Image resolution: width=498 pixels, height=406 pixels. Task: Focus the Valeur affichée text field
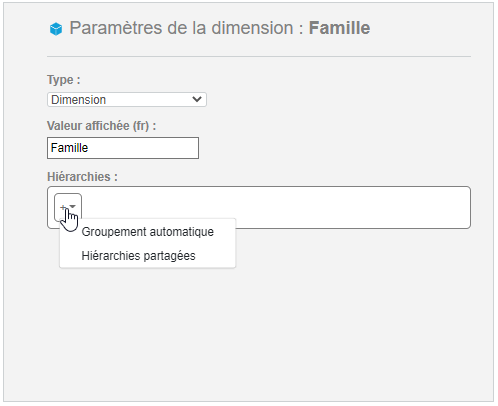point(123,148)
